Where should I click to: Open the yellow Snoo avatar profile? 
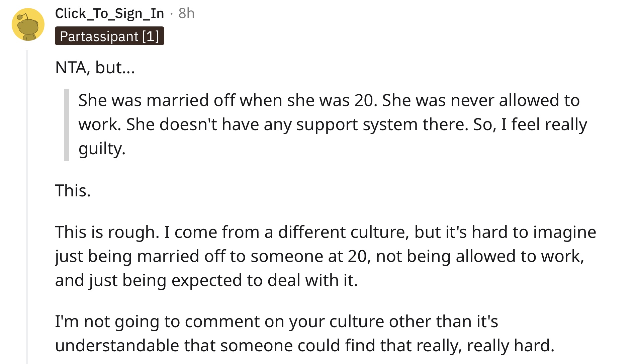click(28, 24)
